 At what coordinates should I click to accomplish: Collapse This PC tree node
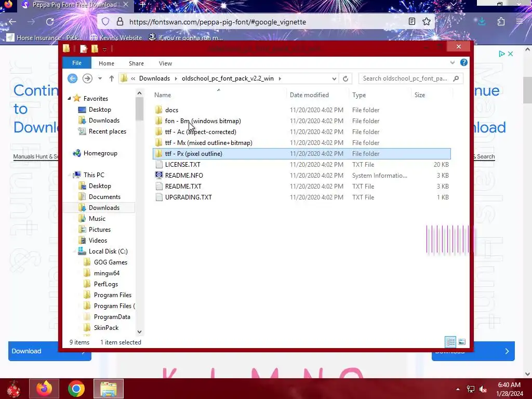[x=70, y=175]
